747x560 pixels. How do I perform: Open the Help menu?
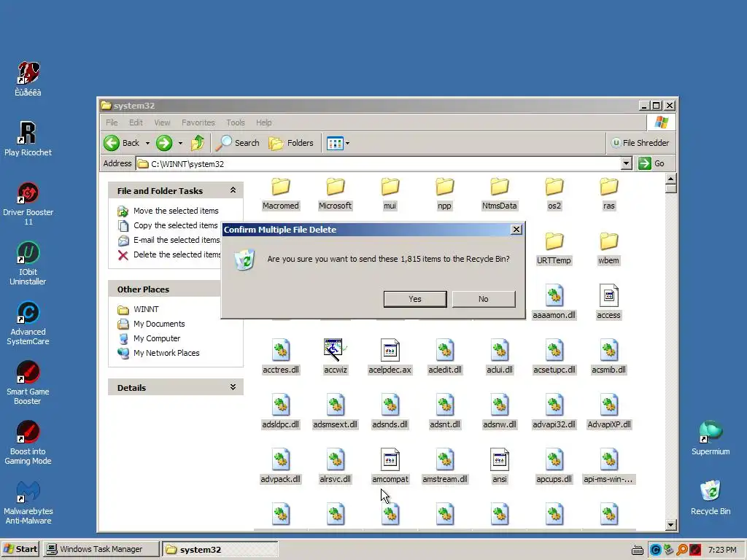pyautogui.click(x=263, y=122)
